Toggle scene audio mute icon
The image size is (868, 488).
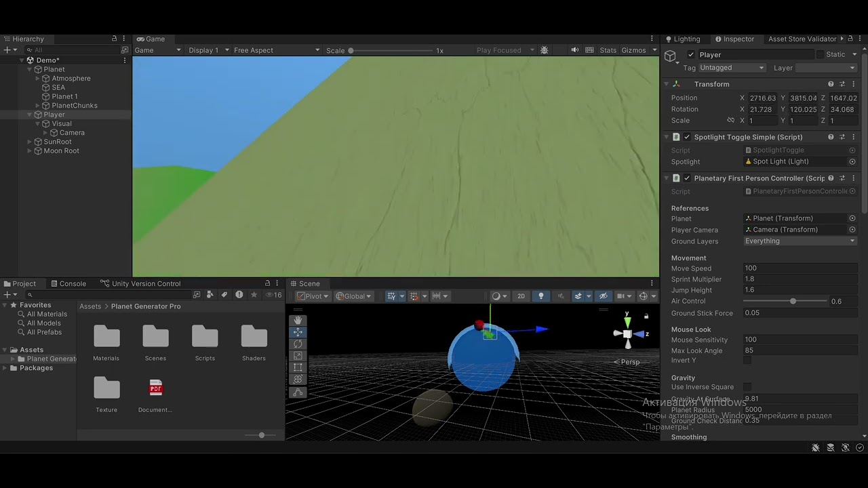[x=560, y=296]
